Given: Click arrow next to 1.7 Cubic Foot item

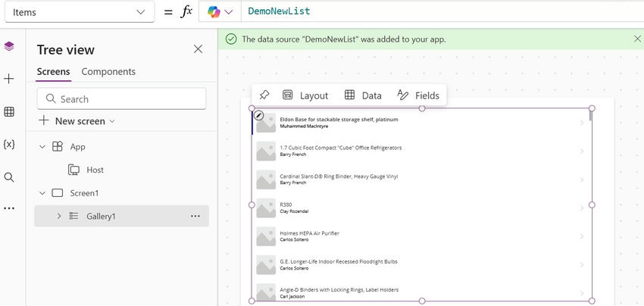Looking at the screenshot, I should pos(582,151).
